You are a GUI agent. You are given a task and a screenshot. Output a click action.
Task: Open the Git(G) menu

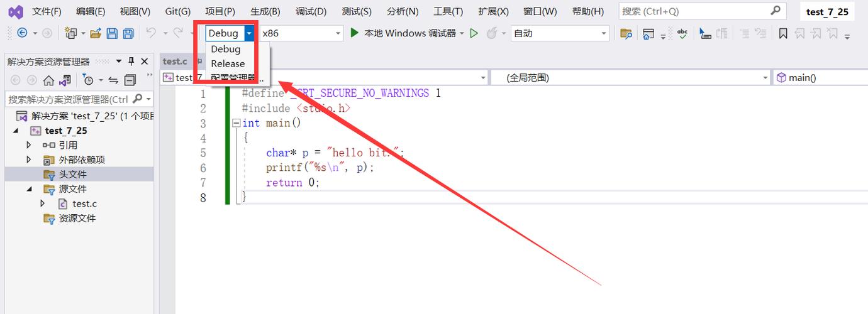coord(178,11)
